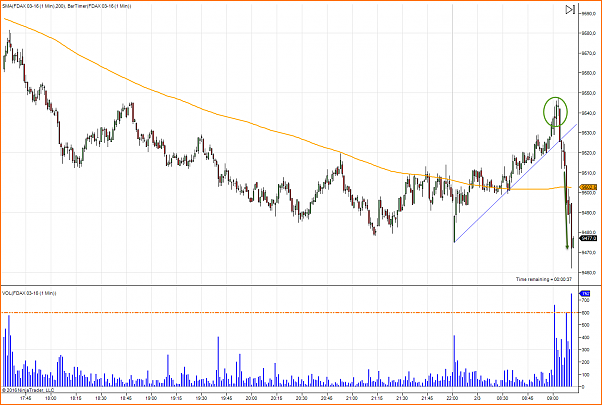Click the 22:00 label on time axis

coord(452,398)
